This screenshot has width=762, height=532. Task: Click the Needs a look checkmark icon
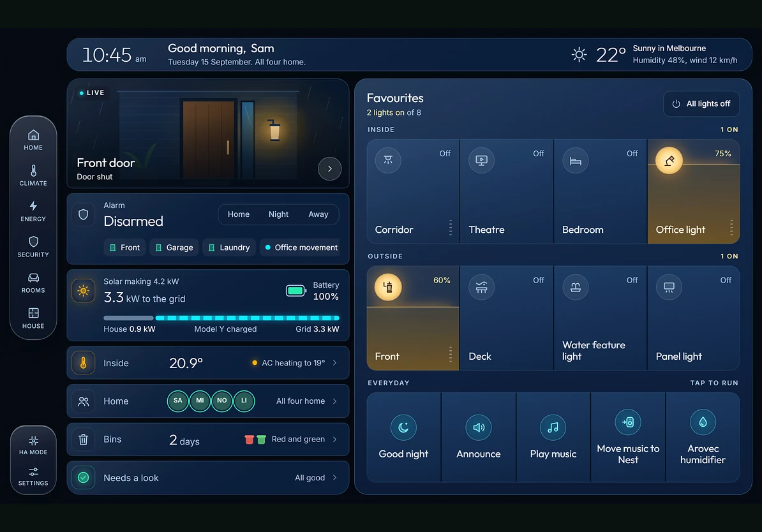(84, 478)
